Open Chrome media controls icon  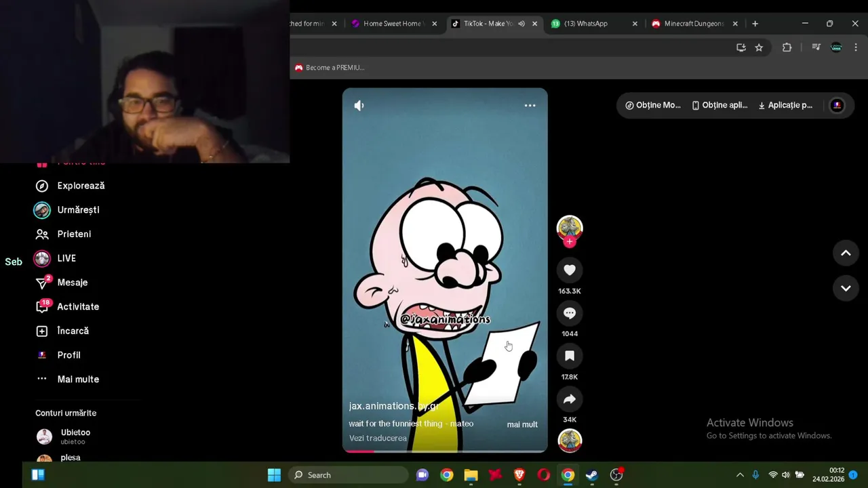[x=816, y=47]
